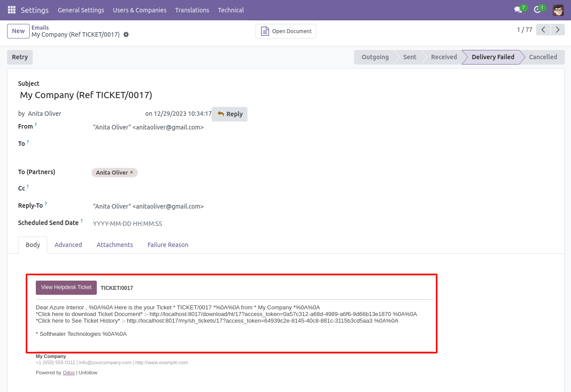Set status to Outgoing

[x=375, y=57]
